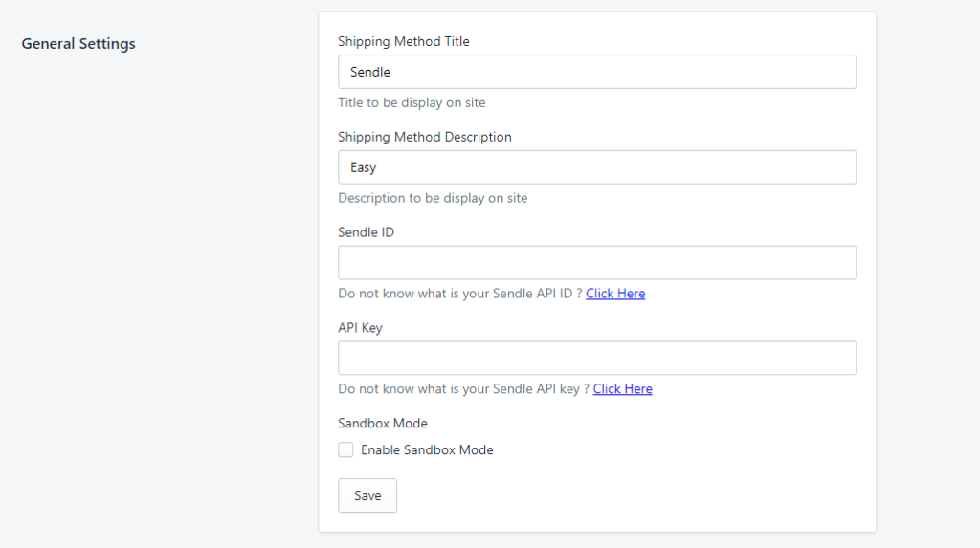This screenshot has width=980, height=548.
Task: Click the Shipping Method Title label
Action: 404,41
